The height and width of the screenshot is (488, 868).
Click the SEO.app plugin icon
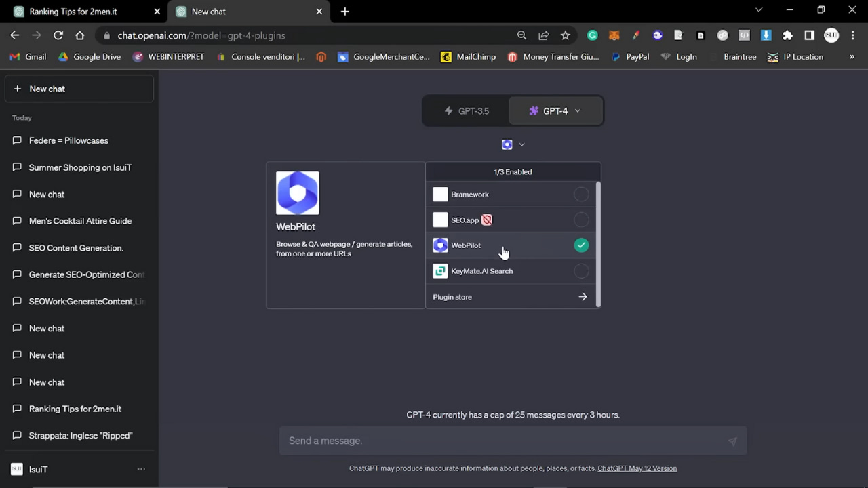coord(440,220)
